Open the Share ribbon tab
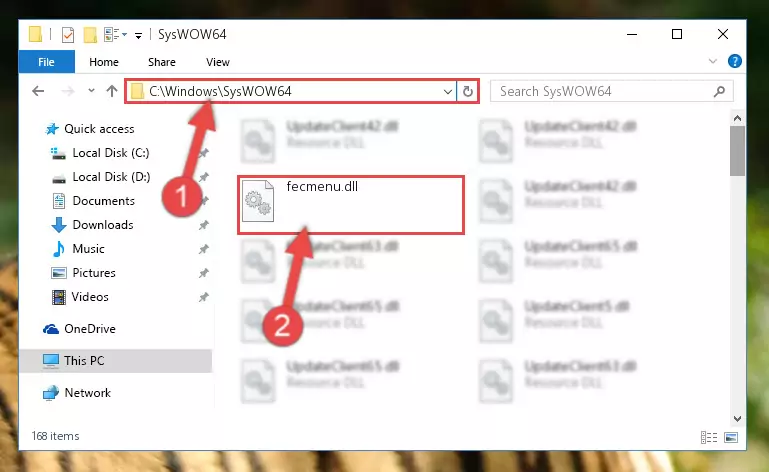 pyautogui.click(x=162, y=62)
